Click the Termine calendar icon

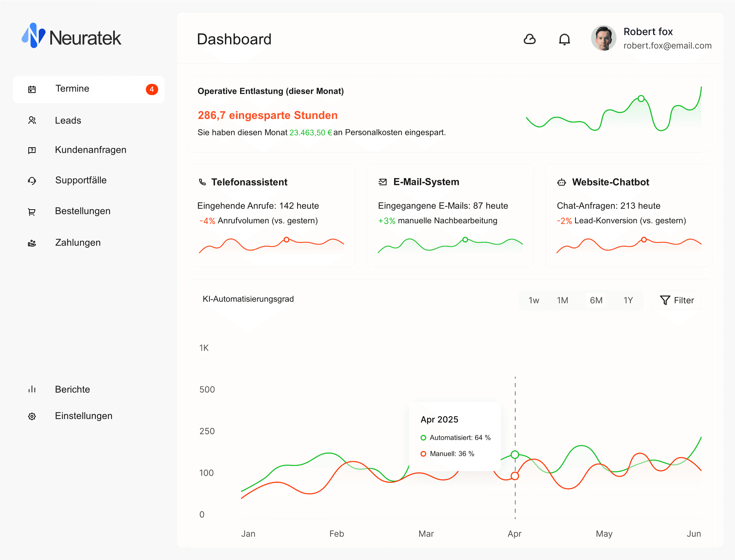pyautogui.click(x=32, y=89)
